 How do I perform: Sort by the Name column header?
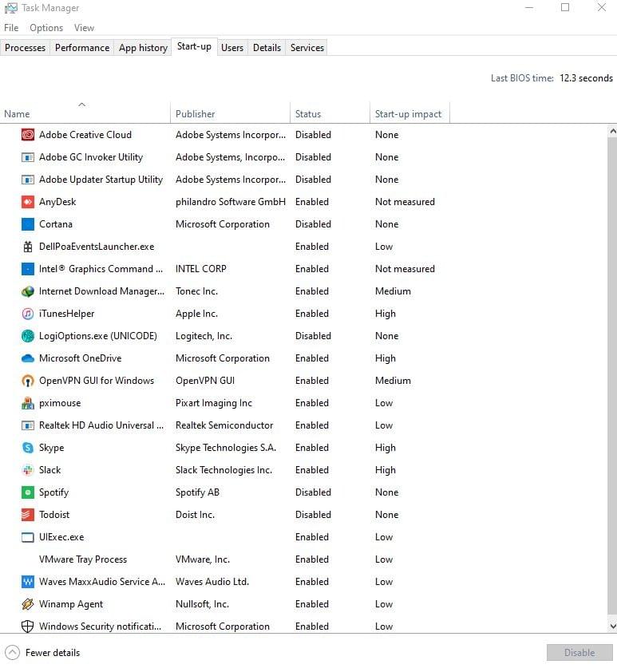(x=85, y=113)
